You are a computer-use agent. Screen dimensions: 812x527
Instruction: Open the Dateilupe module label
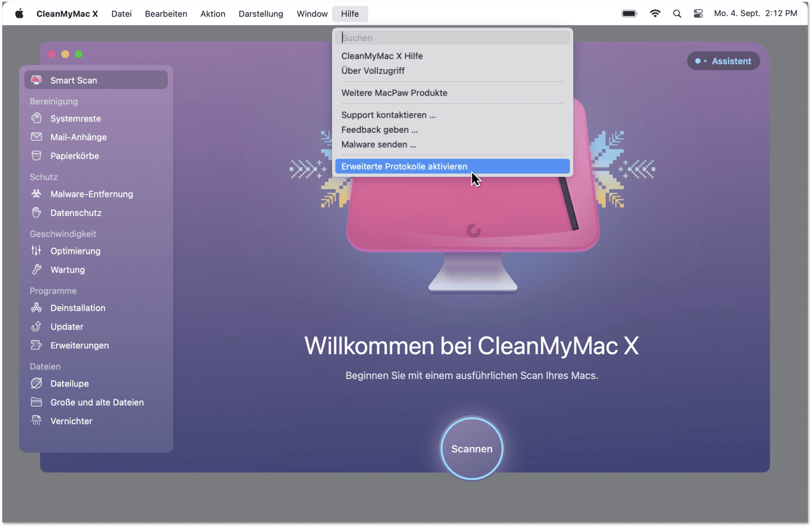pos(70,383)
